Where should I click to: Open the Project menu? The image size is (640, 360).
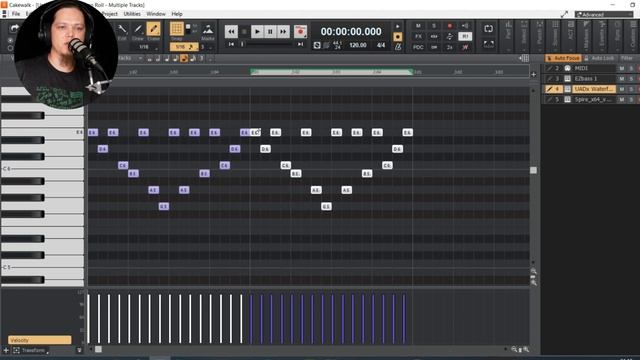coord(109,13)
